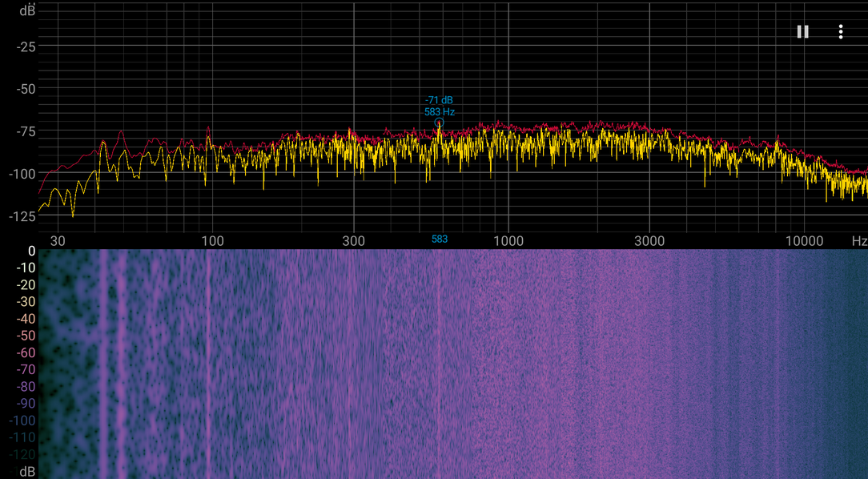Click the -50 dB spectrum axis label
Image resolution: width=868 pixels, height=479 pixels.
pyautogui.click(x=26, y=89)
